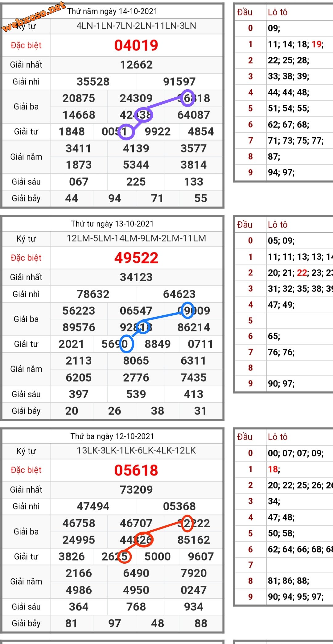Click the second prize number 05368

(179, 506)
